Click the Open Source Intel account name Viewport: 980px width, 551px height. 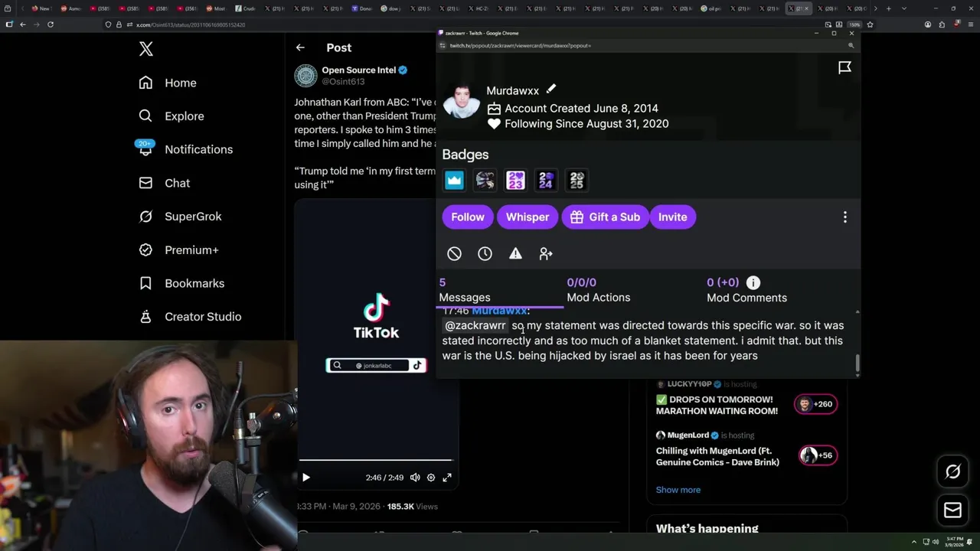click(358, 70)
